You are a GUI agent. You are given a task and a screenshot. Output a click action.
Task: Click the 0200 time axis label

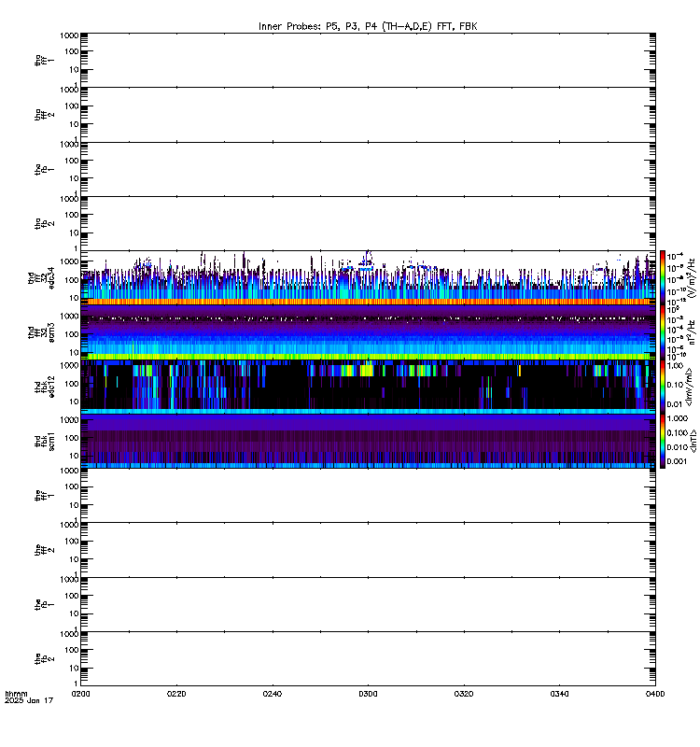80,694
